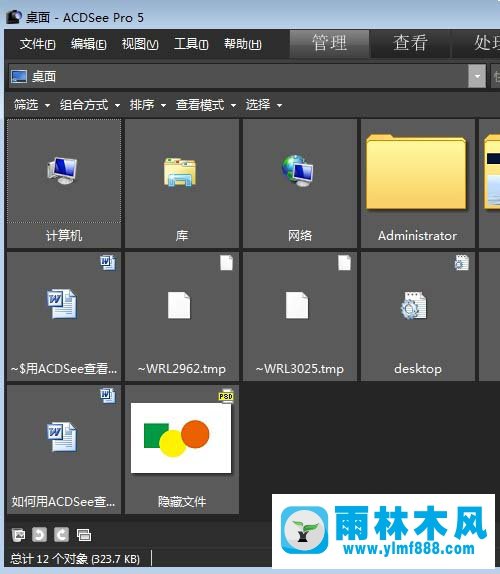Open the 组合方式 grouping dropdown

click(x=90, y=105)
